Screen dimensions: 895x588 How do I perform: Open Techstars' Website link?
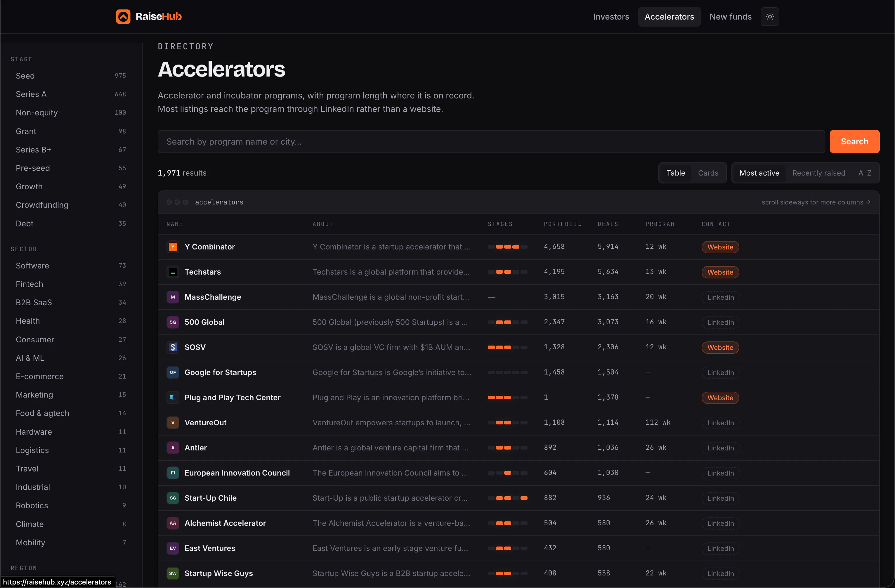coord(720,272)
